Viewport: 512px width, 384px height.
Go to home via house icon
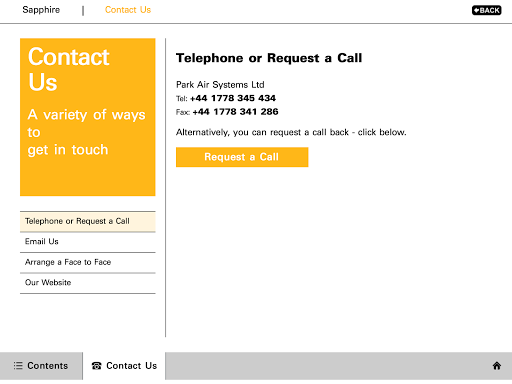(497, 366)
